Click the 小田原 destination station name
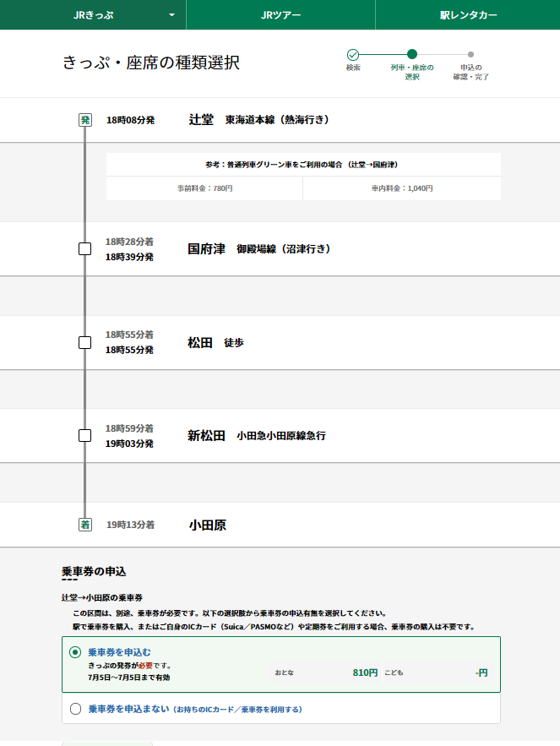Screen dimensions: 560x746 tap(208, 525)
